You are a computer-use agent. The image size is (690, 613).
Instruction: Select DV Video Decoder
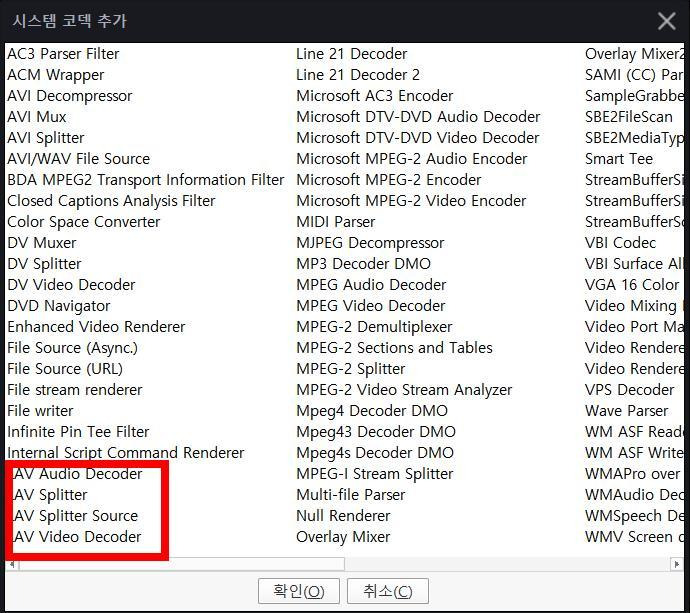(x=71, y=285)
